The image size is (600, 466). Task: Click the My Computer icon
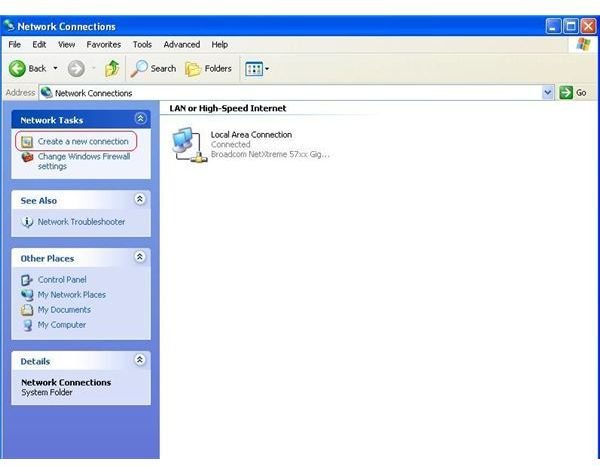coord(27,325)
